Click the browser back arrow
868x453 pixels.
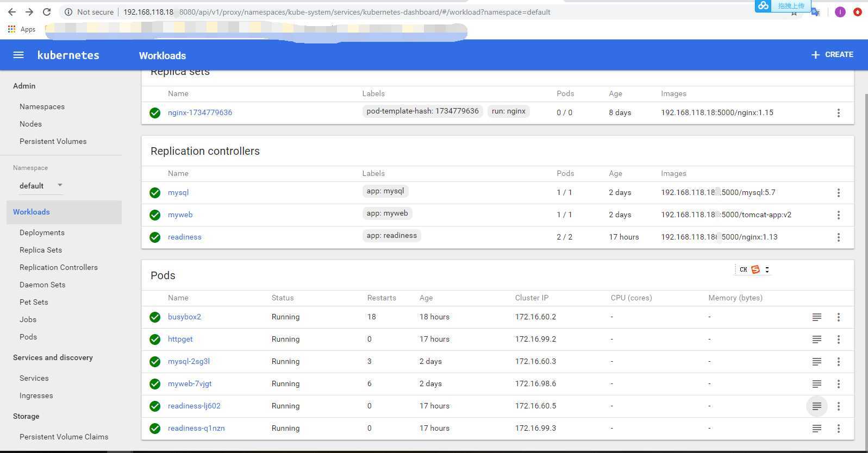click(12, 12)
